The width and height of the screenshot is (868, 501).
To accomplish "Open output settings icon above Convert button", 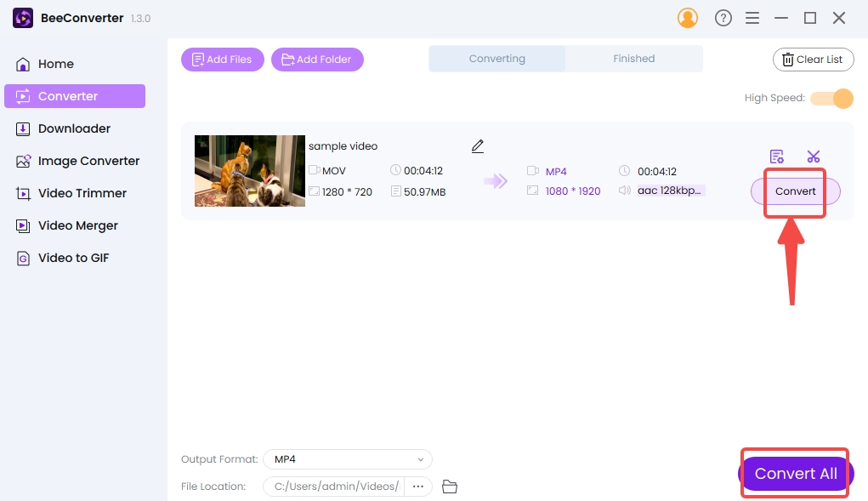I will pos(776,157).
